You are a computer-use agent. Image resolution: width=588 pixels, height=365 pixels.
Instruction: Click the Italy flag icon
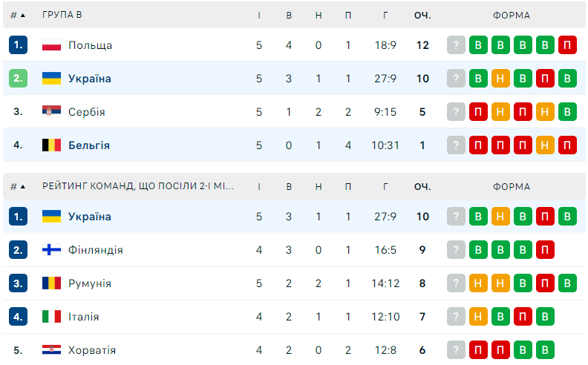click(x=51, y=317)
